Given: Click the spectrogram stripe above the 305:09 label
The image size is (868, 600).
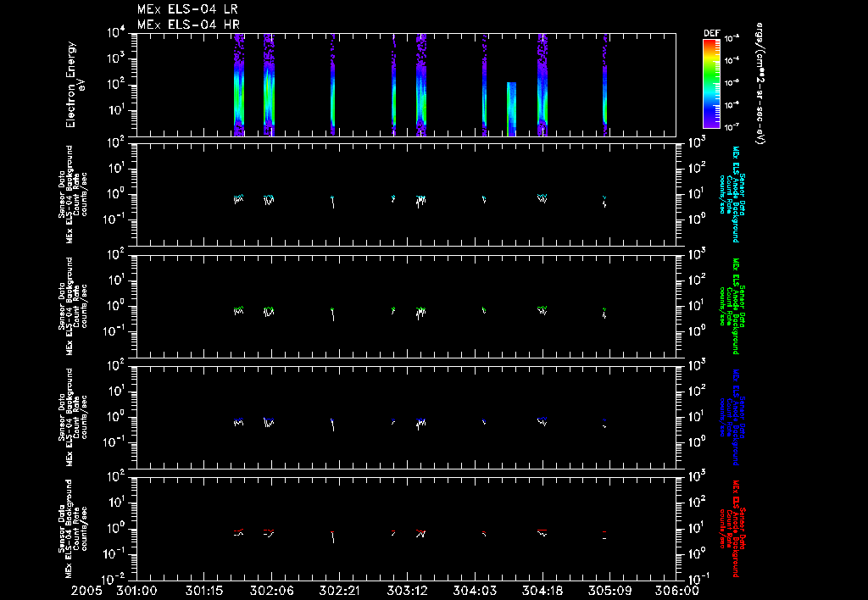Looking at the screenshot, I should (x=605, y=85).
